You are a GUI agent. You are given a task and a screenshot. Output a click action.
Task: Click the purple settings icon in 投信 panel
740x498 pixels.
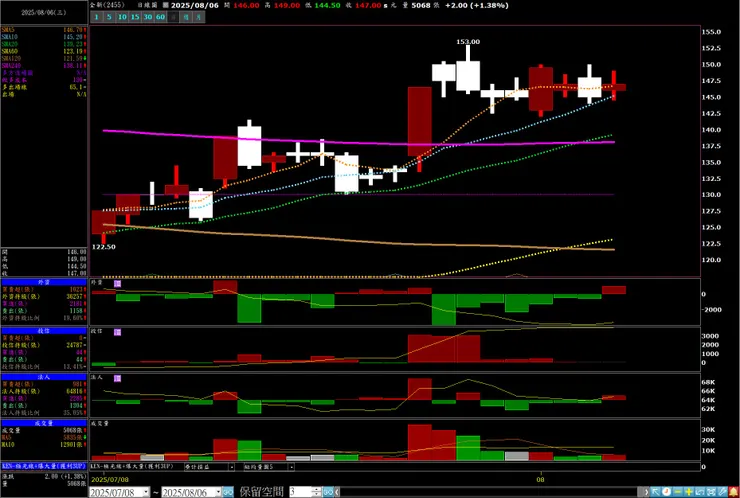click(118, 332)
